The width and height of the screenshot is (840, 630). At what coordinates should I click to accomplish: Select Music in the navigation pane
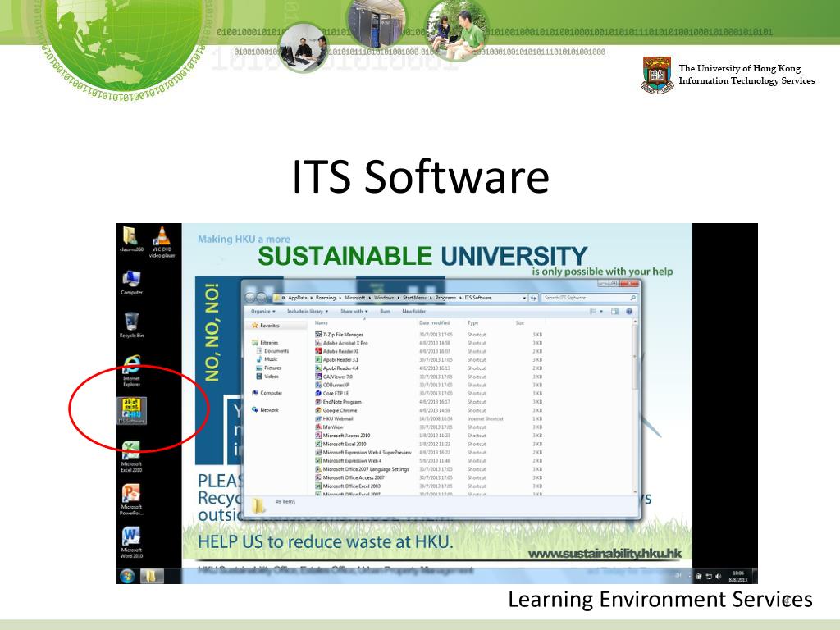pos(267,359)
